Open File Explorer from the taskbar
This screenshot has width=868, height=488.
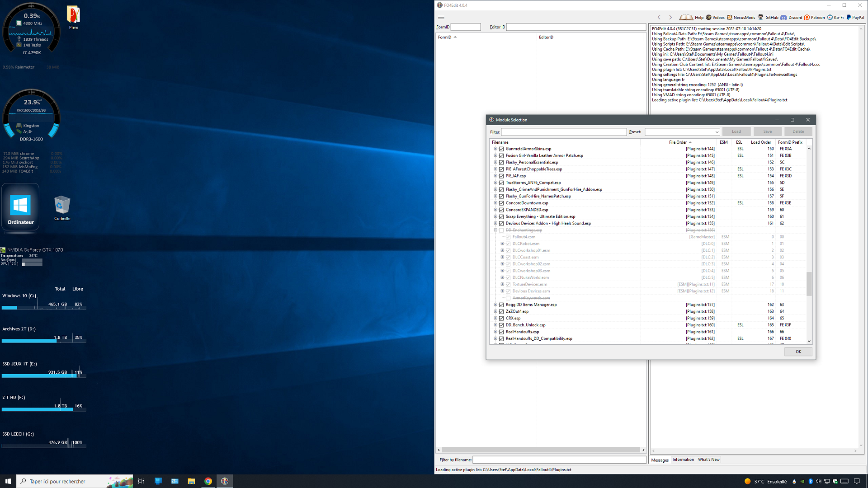[191, 481]
